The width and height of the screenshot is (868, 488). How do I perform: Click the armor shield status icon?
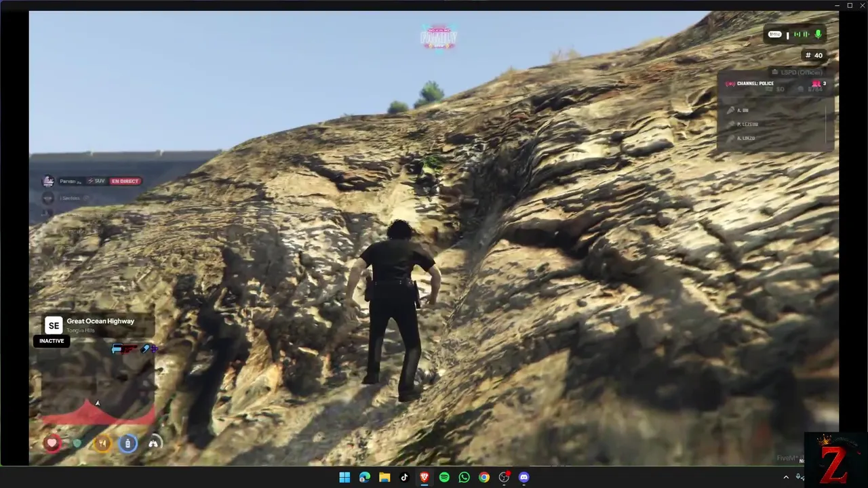point(77,443)
